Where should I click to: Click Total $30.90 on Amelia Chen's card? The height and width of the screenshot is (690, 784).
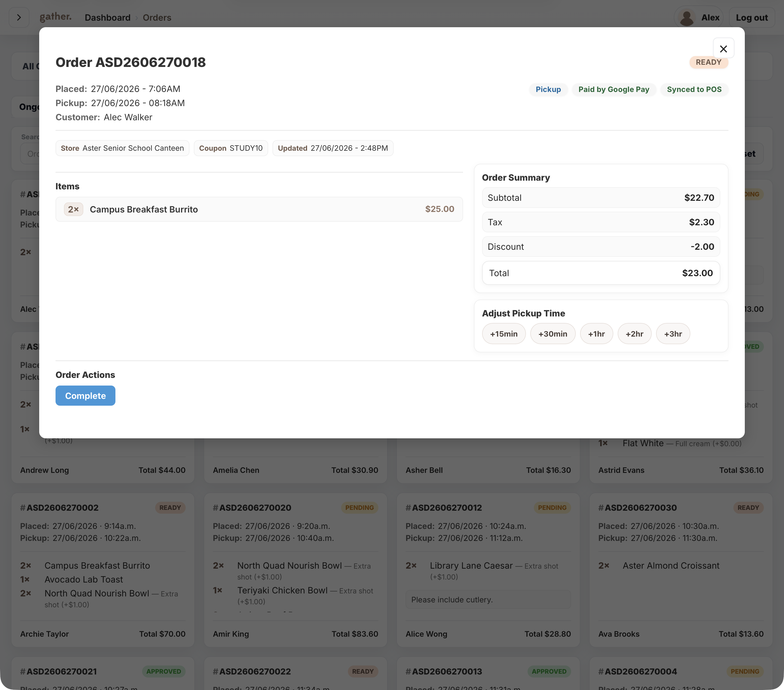click(355, 470)
